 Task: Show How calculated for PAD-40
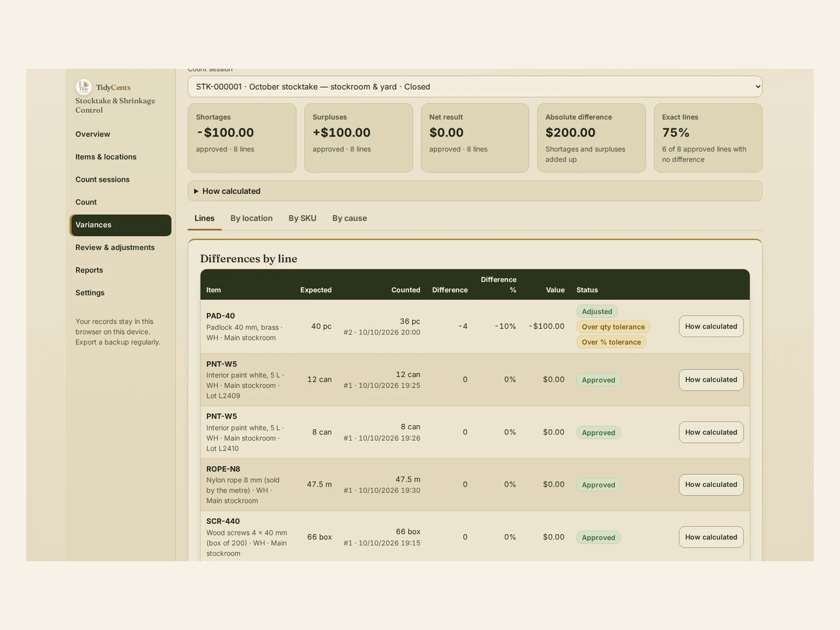(x=711, y=327)
